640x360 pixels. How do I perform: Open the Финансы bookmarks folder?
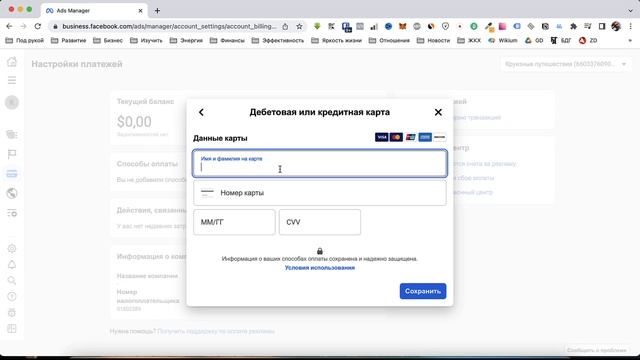(227, 40)
